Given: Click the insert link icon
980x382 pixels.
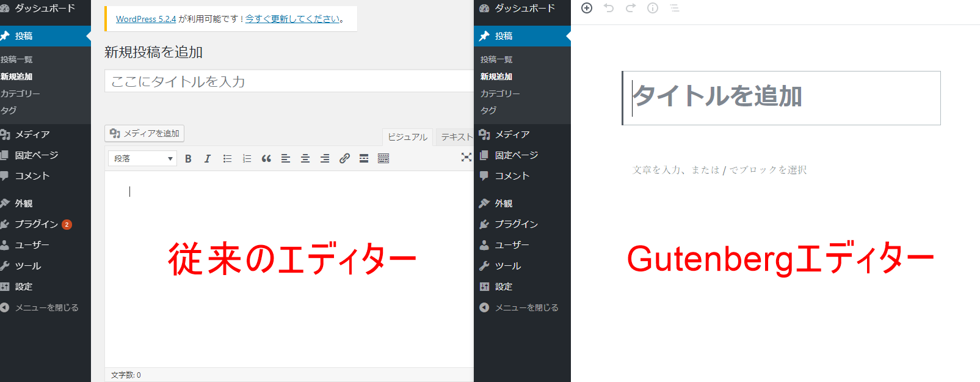Looking at the screenshot, I should coord(344,159).
